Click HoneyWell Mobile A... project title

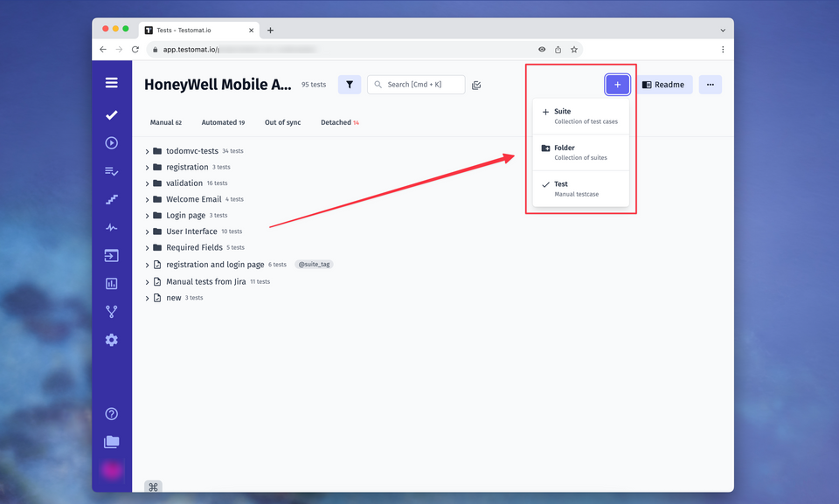(218, 85)
